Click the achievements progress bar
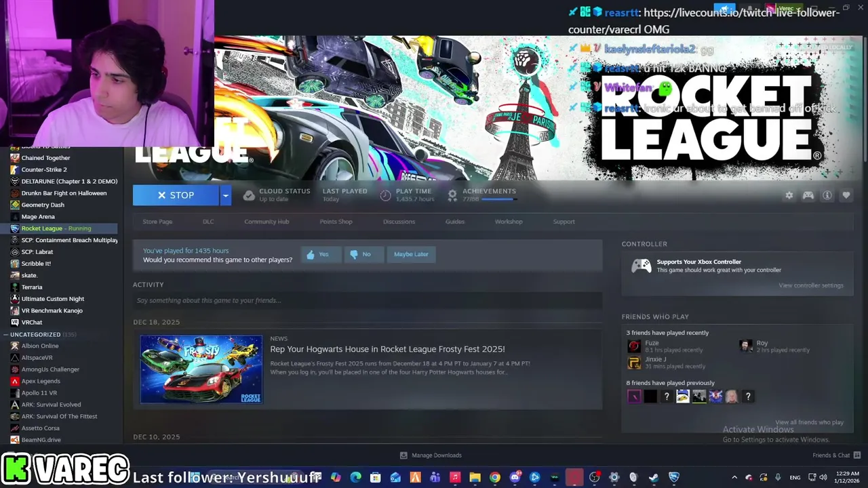The height and width of the screenshot is (488, 868). 498,199
